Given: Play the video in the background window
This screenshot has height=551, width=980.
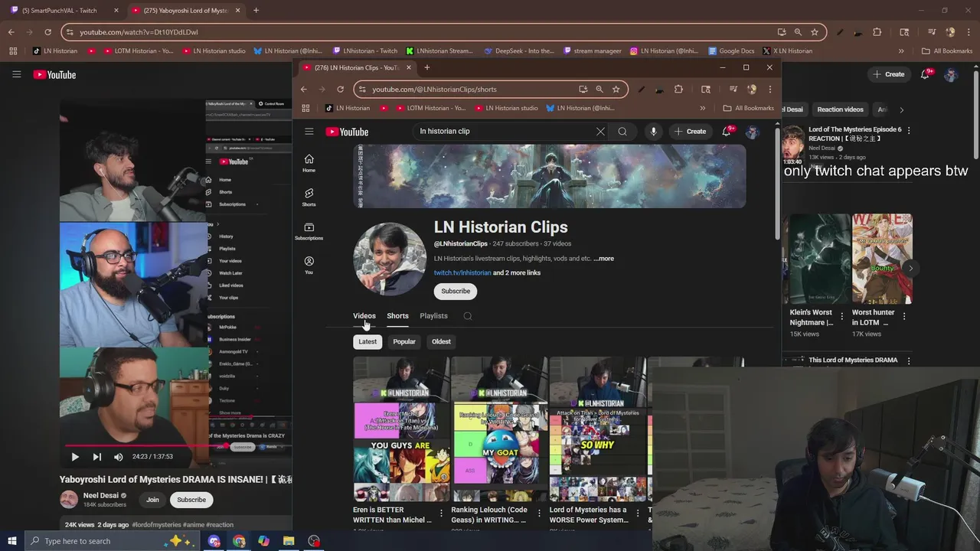Looking at the screenshot, I should pyautogui.click(x=75, y=457).
